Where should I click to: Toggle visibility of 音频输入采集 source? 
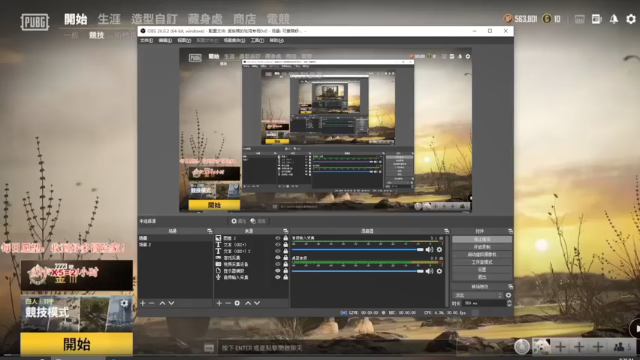click(278, 277)
